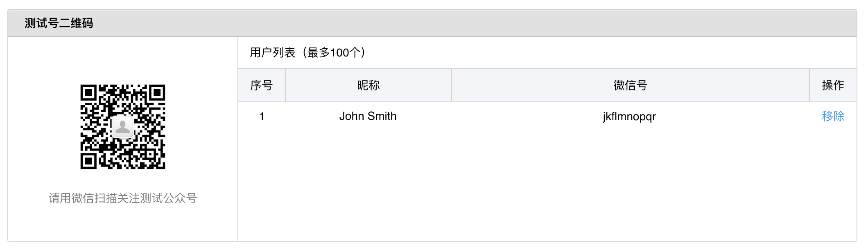Click the 请用微信扫描关注测试公众号 caption
The height and width of the screenshot is (252, 868).
click(123, 198)
